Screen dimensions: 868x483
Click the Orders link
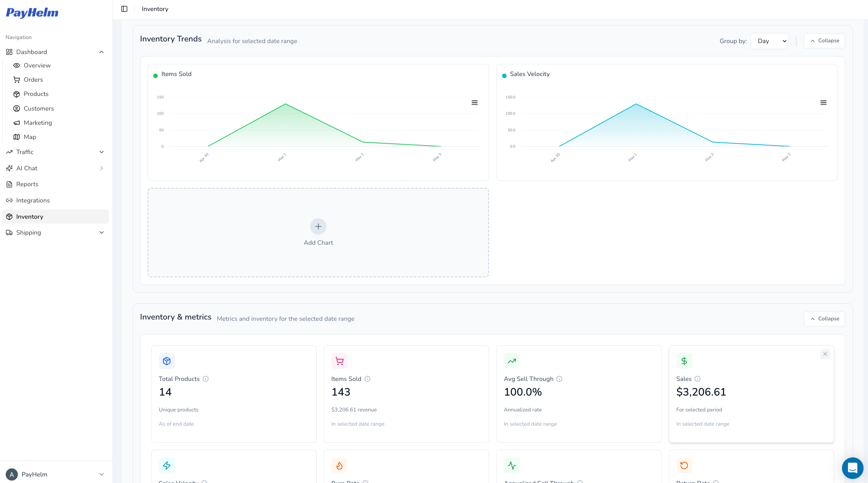(33, 80)
